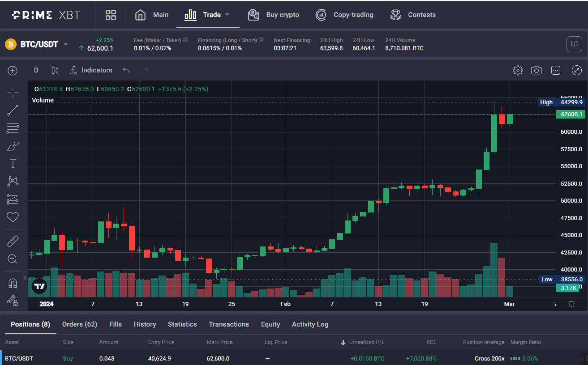Click the TradingView logo badge
Viewport: 588px width, 365px height.
pos(40,286)
